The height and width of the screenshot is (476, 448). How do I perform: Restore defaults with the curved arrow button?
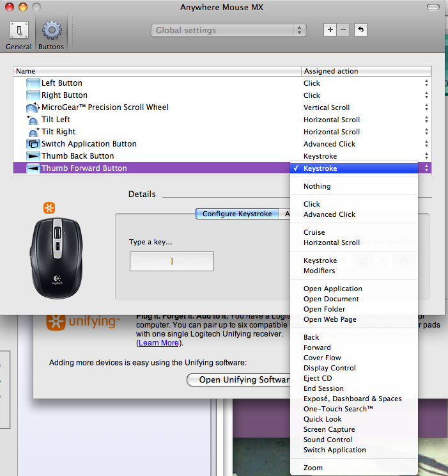(360, 29)
